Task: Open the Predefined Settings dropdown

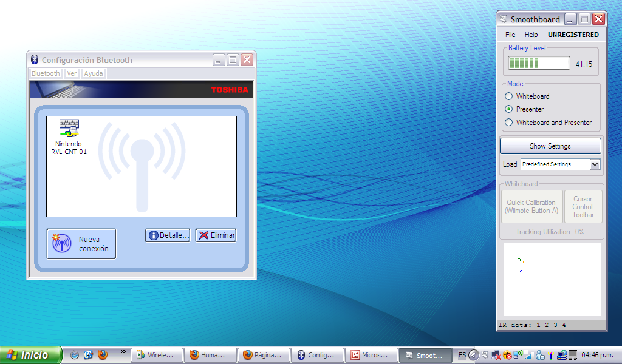Action: click(594, 164)
